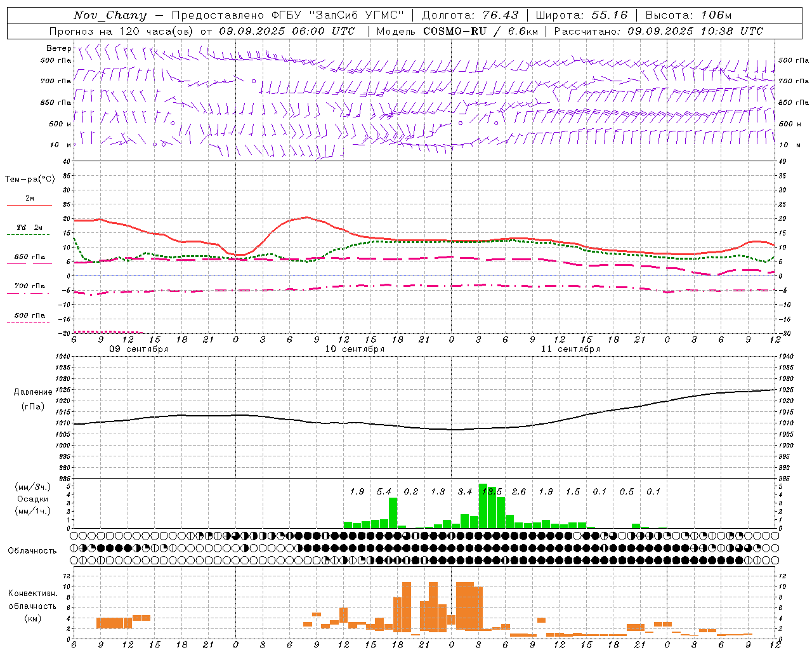Click the '11 сентября' date label
This screenshot has width=812, height=650.
pyautogui.click(x=570, y=349)
